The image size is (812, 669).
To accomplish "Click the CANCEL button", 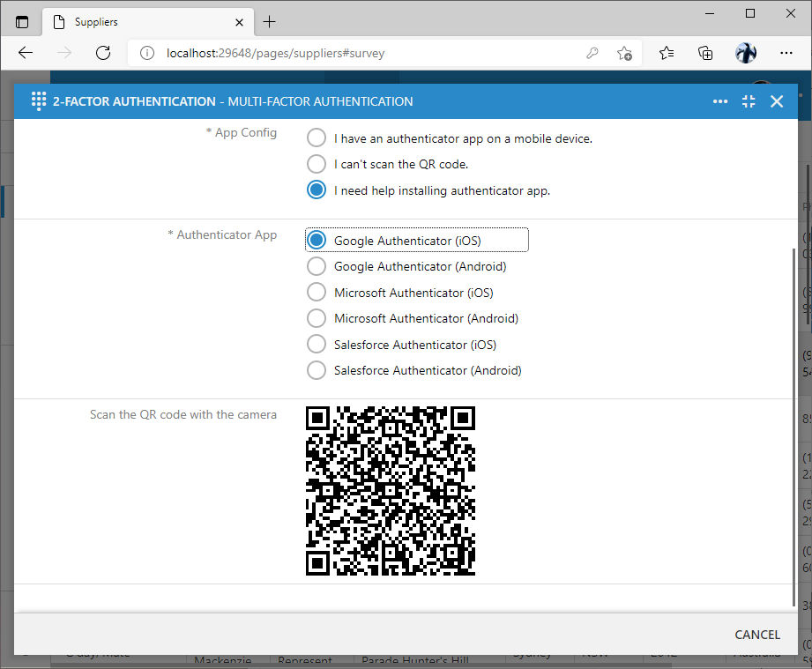I will tap(756, 634).
